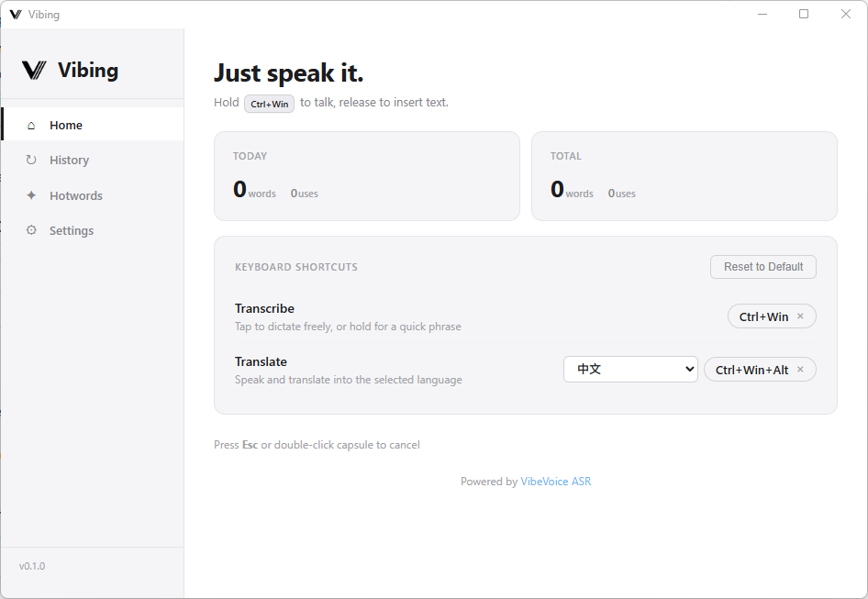Open the History menu item label
The height and width of the screenshot is (599, 868).
[x=70, y=161]
